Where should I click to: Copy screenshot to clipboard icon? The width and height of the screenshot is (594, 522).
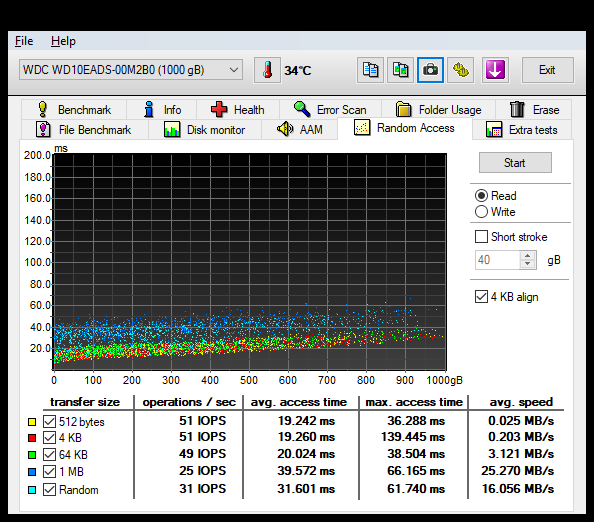400,70
